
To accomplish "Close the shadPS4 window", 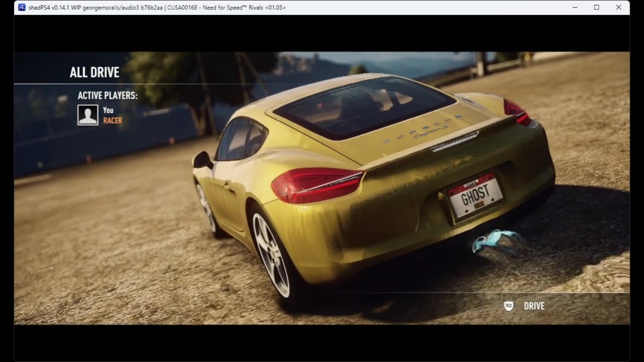I will [x=619, y=8].
